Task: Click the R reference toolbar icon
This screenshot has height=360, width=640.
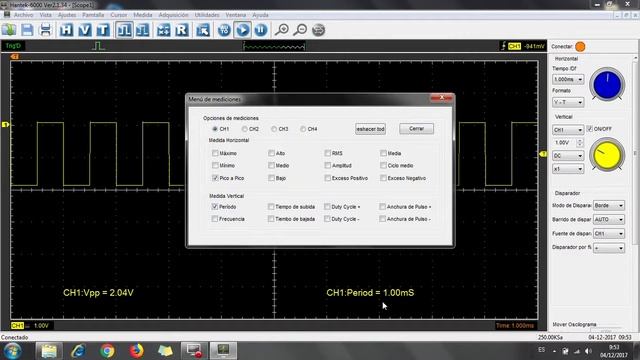Action: coord(182,30)
